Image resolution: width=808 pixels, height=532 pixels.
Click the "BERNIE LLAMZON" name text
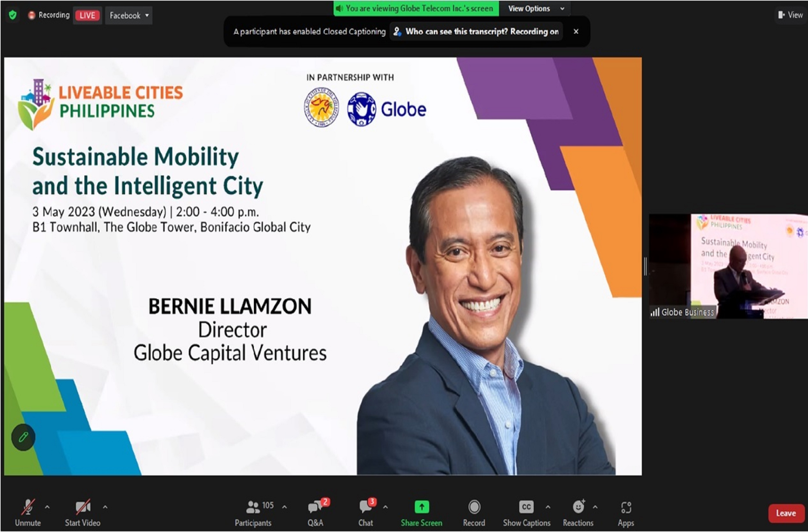[230, 306]
